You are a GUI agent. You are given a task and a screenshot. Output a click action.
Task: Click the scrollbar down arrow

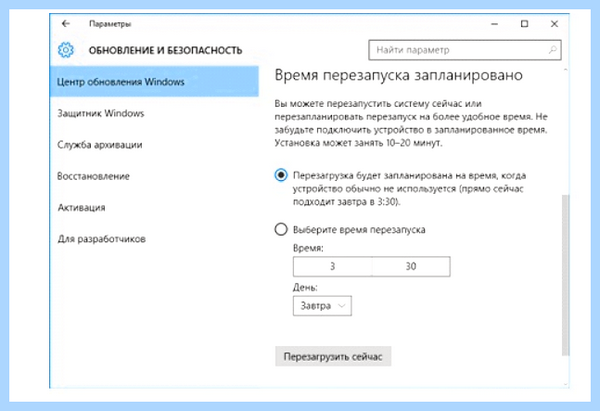[565, 384]
